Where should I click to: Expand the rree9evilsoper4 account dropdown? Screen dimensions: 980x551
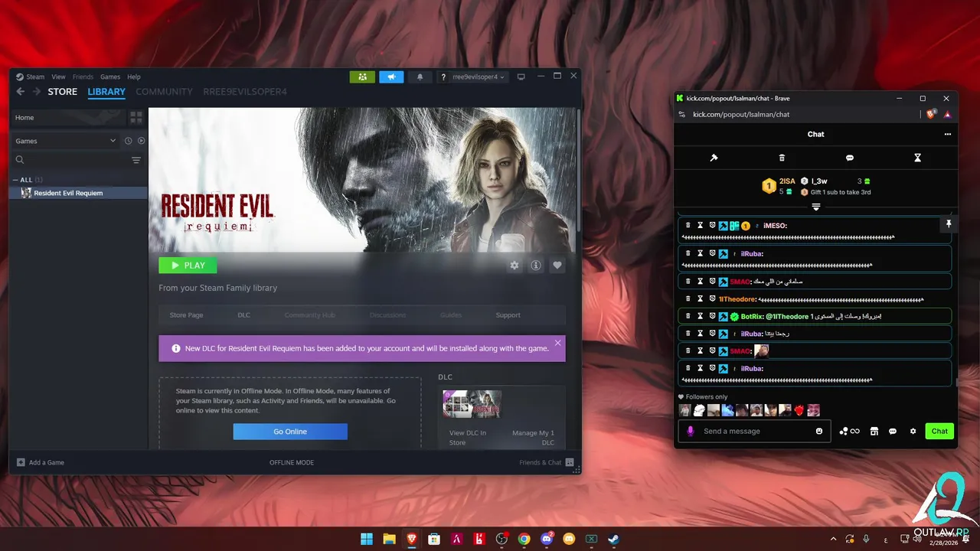pos(480,77)
